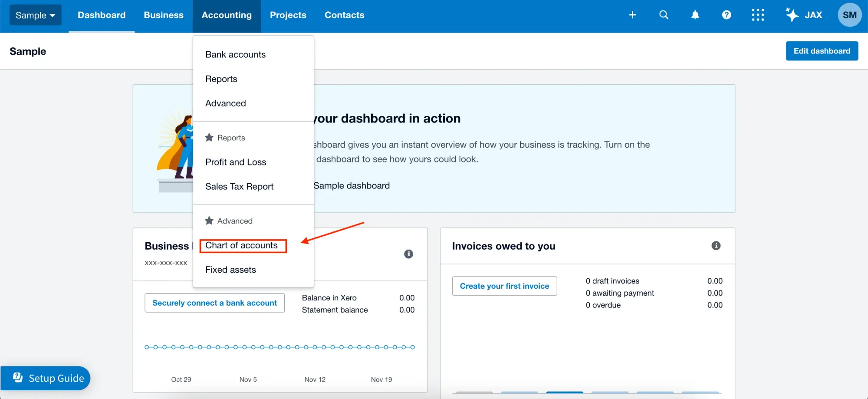Open Profit and Loss report
Image resolution: width=868 pixels, height=399 pixels.
[x=253, y=162]
